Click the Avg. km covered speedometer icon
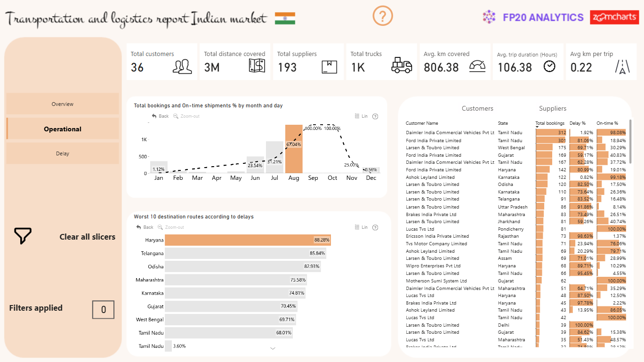This screenshot has height=362, width=644. tap(477, 66)
